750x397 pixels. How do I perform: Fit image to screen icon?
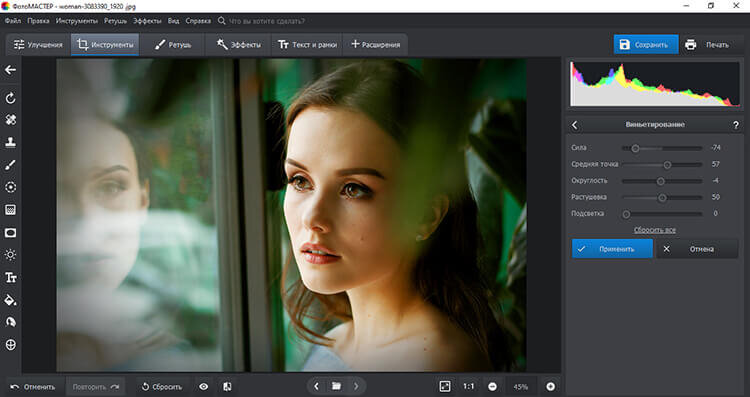(445, 386)
